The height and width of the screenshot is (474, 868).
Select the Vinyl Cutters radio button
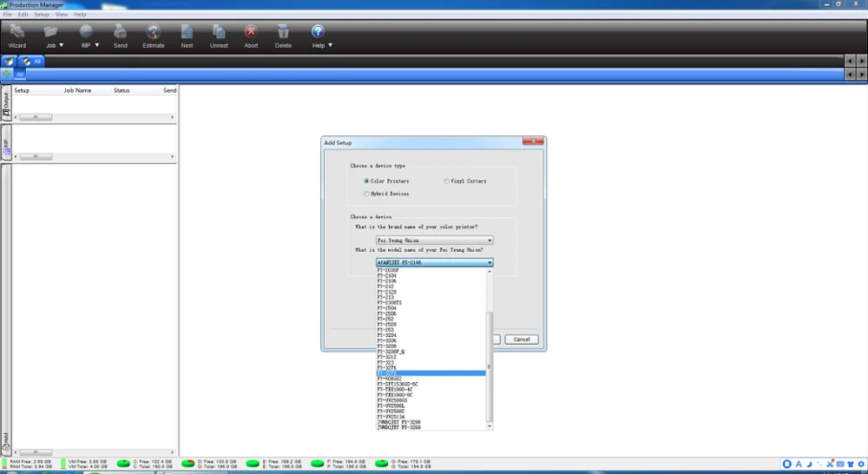[x=446, y=181]
